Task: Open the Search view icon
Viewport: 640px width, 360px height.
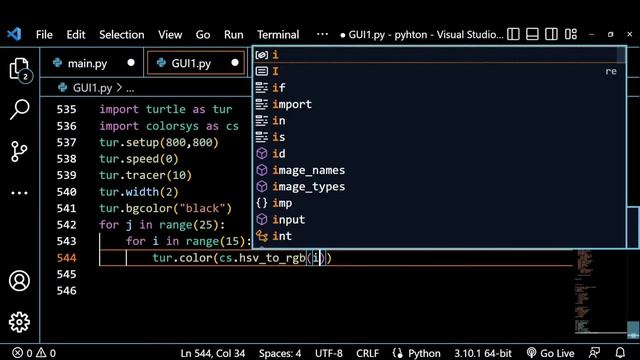Action: pyautogui.click(x=19, y=109)
